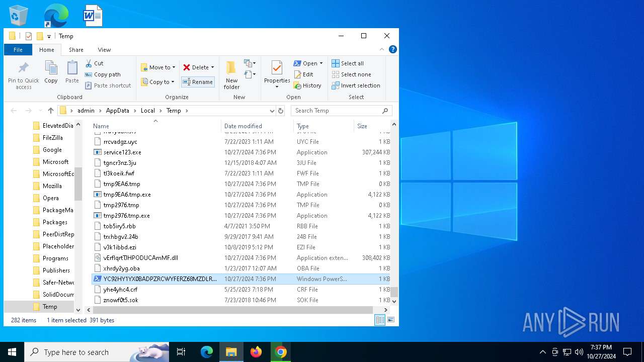The width and height of the screenshot is (644, 362).
Task: Open the Help question mark icon
Action: [x=393, y=49]
